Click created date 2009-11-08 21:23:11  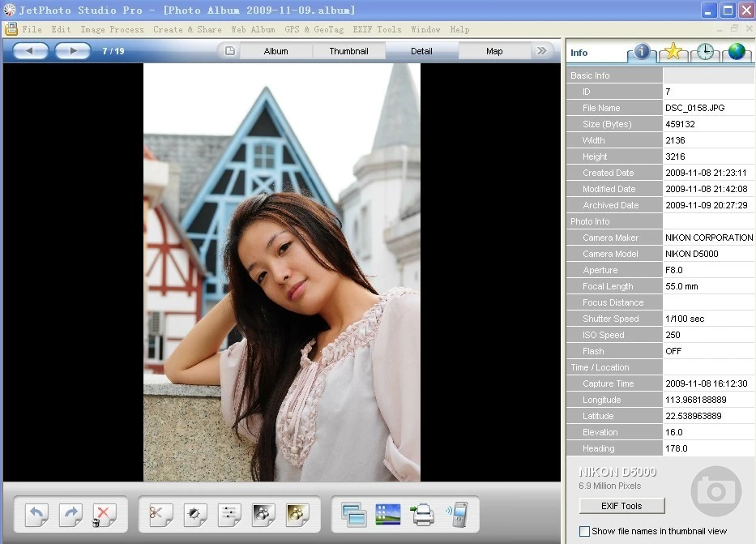(x=706, y=173)
